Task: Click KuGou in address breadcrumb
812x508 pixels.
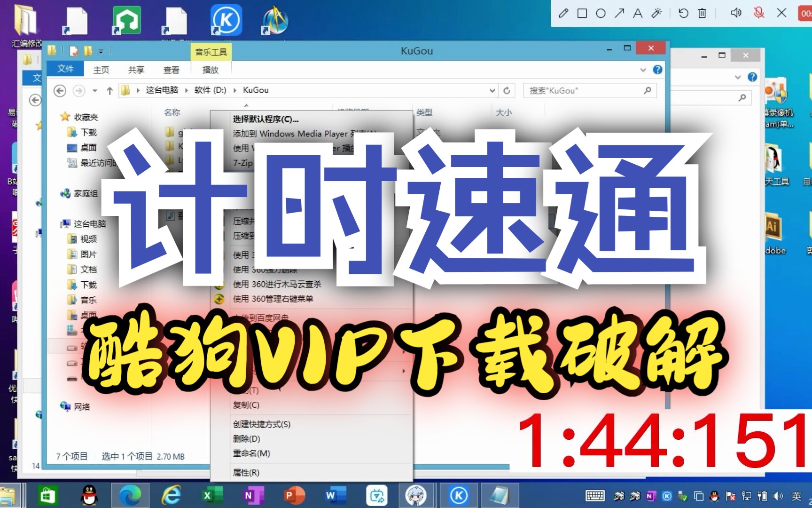Action: pyautogui.click(x=256, y=90)
